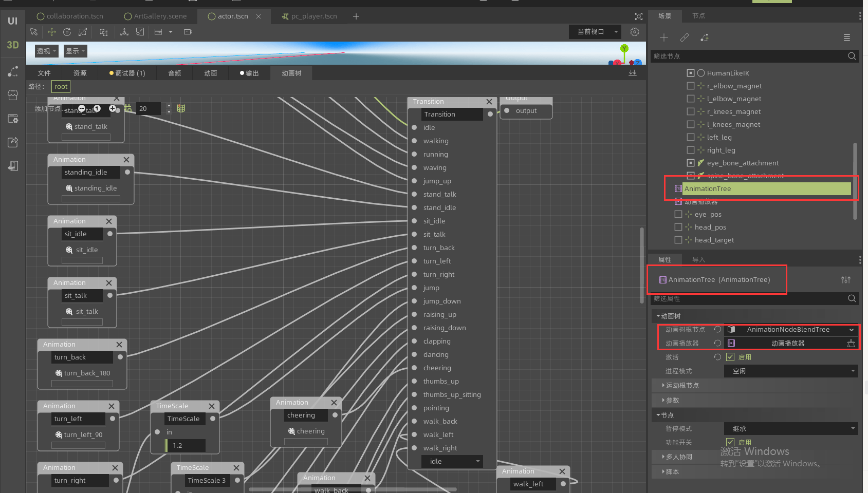The image size is (868, 493).
Task: Toggle graph minimap grid icon
Action: (x=181, y=108)
